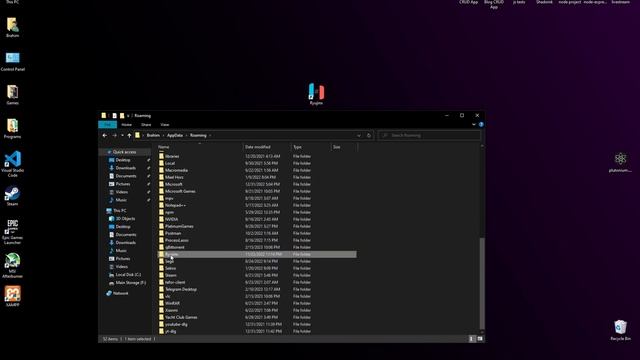Open File Explorer help icon
Viewport: 640px width, 360px height.
point(481,124)
